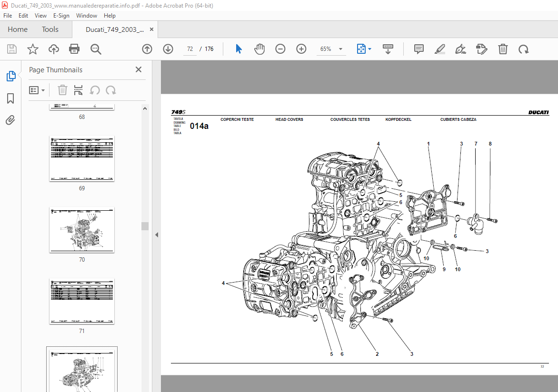Click the thumbnails scrollbar up arrow

(145, 108)
